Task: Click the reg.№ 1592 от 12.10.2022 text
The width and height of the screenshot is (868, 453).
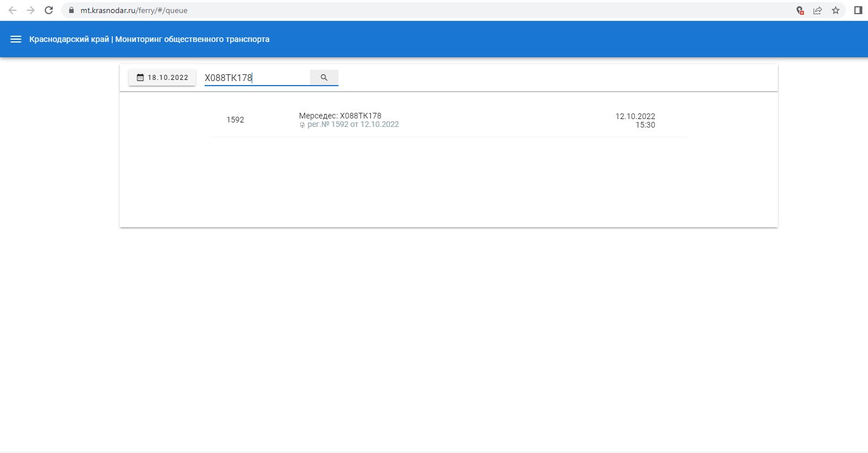Action: click(x=353, y=124)
